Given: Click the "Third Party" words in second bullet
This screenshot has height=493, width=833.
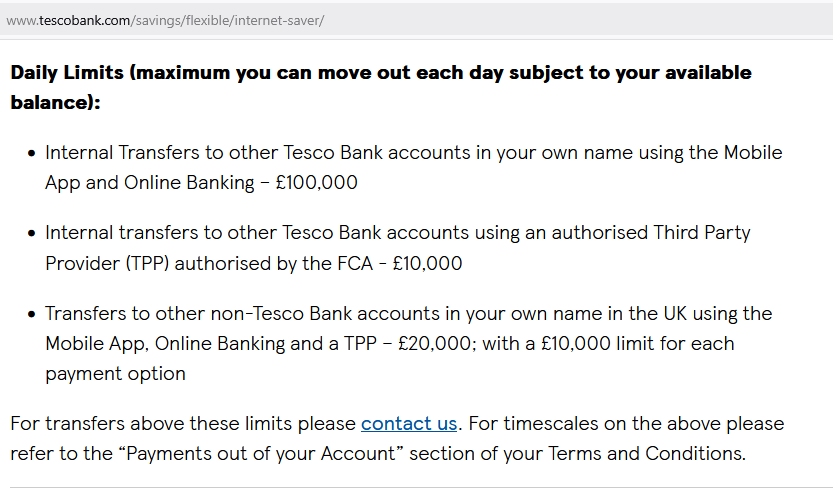Looking at the screenshot, I should click(x=702, y=233).
